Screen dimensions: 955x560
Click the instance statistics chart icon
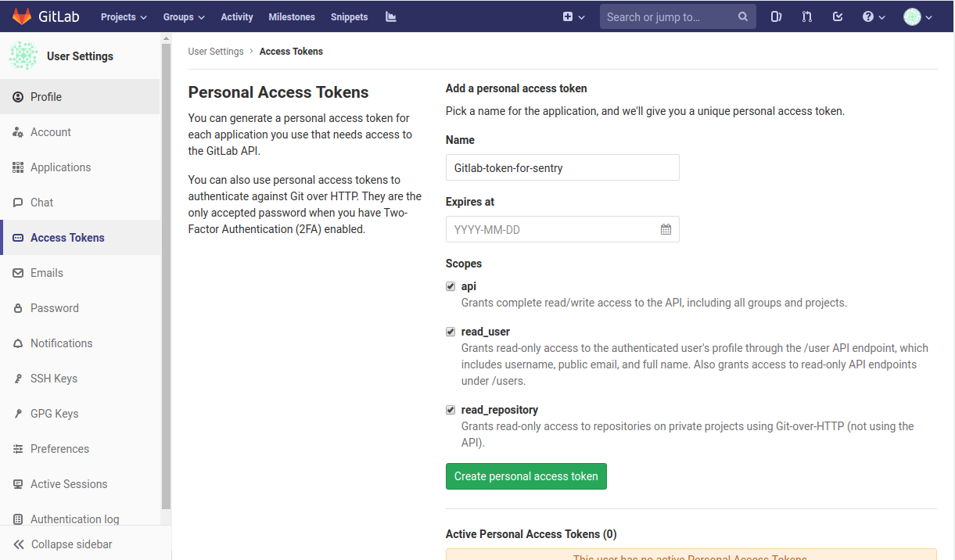coord(391,16)
